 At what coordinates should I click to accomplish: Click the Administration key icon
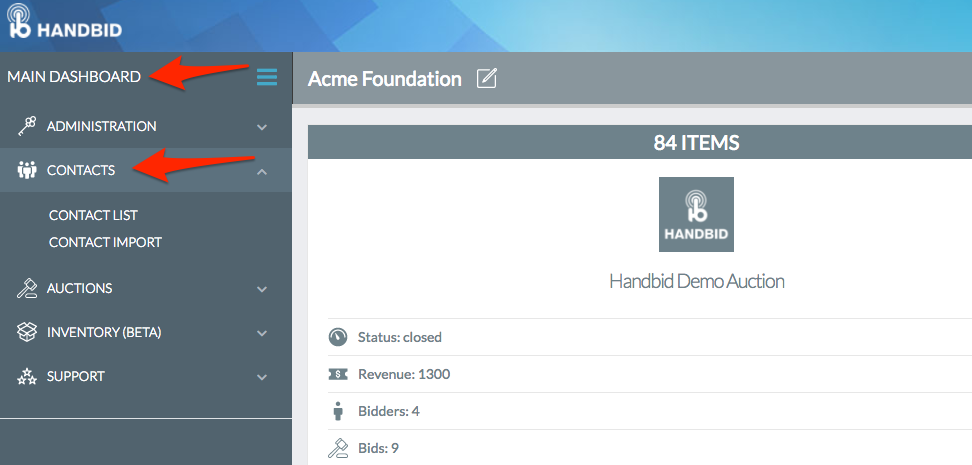click(27, 126)
